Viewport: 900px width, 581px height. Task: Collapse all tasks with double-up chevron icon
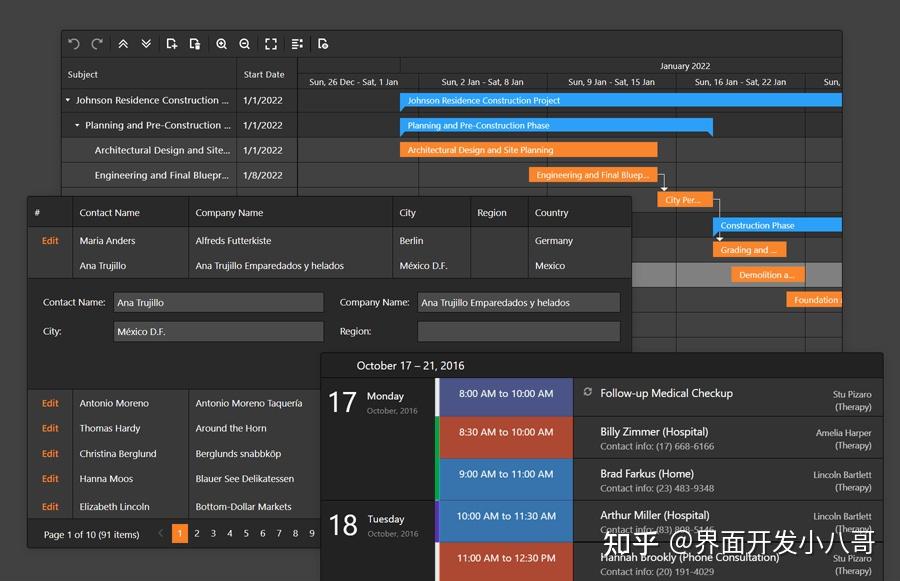123,44
